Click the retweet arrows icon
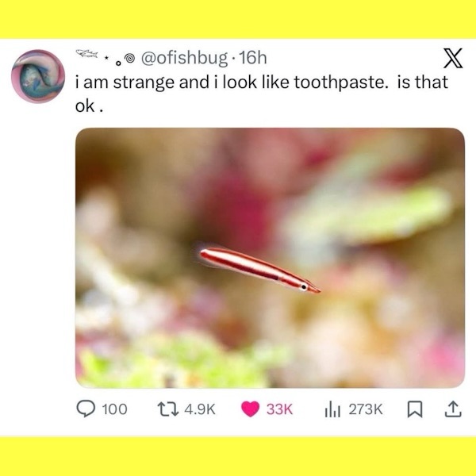The image size is (476, 476). coord(167,409)
